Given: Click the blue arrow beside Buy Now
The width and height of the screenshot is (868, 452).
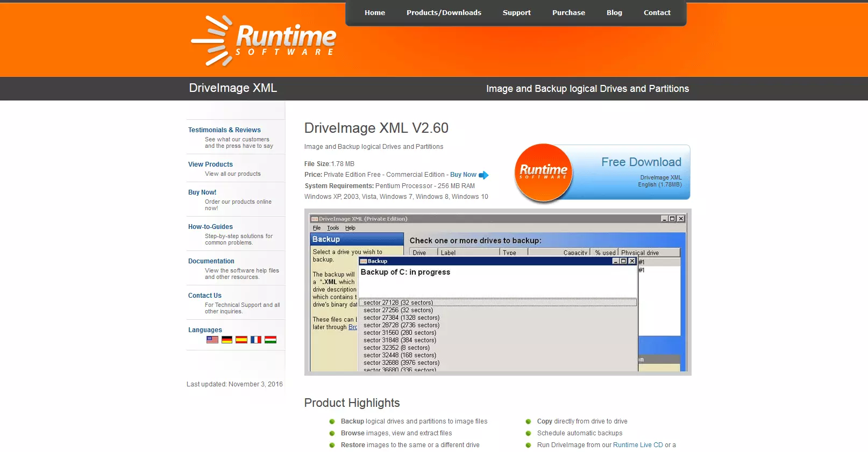Looking at the screenshot, I should pos(483,175).
